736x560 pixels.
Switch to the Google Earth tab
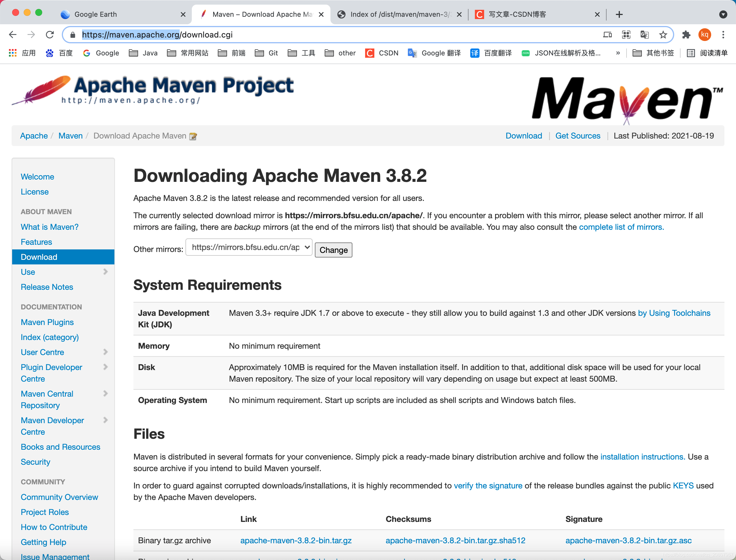(x=96, y=14)
